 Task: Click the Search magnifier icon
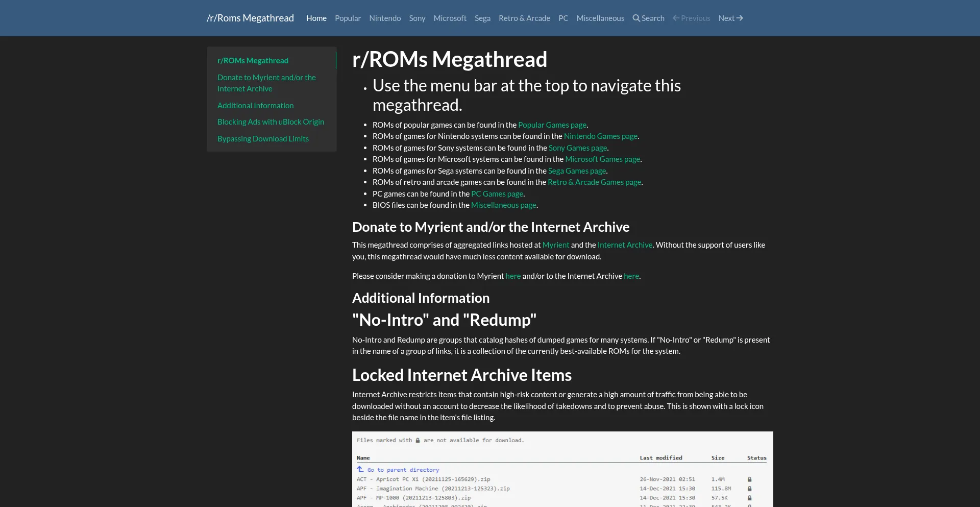[636, 18]
